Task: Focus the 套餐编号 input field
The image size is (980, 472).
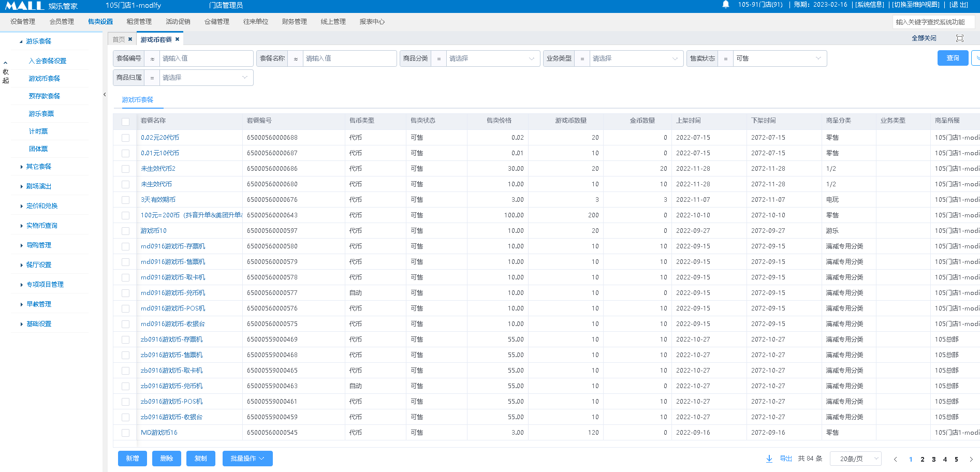Action: 206,58
